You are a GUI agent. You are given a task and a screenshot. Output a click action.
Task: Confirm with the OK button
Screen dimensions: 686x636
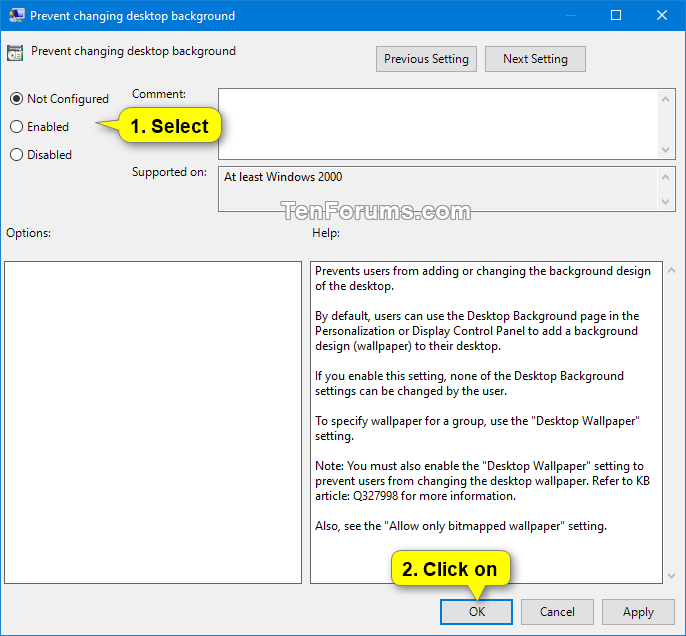pos(476,612)
